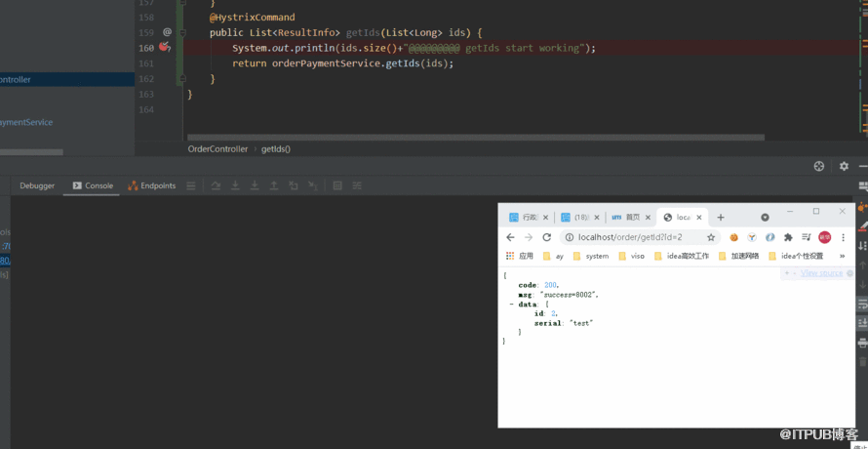Open the Chrome tab search dropdown
The height and width of the screenshot is (449, 868).
765,218
